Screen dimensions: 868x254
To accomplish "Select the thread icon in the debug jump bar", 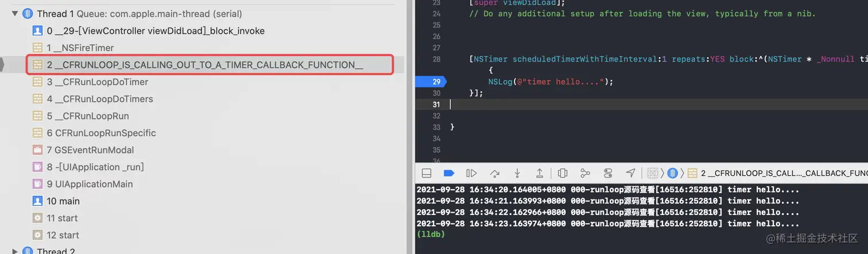I will tap(672, 173).
